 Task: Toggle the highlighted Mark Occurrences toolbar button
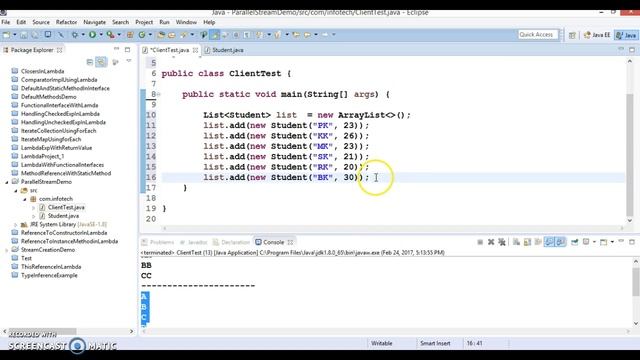214,35
